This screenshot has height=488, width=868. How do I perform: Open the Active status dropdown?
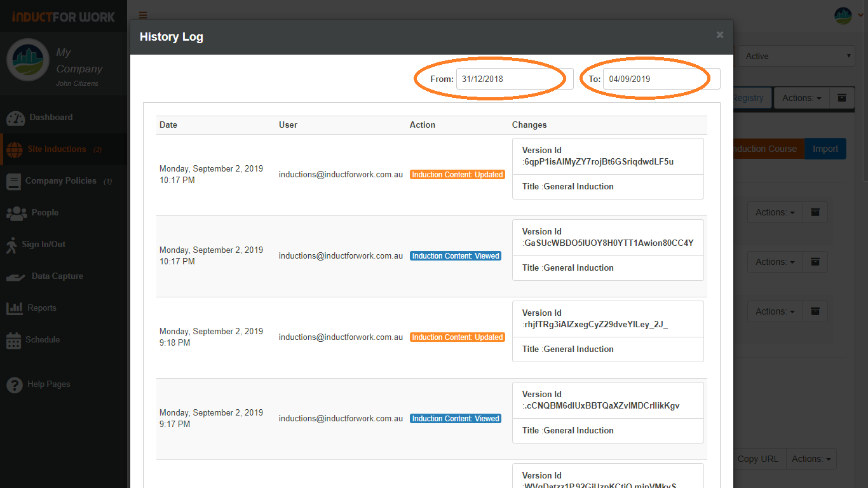796,56
